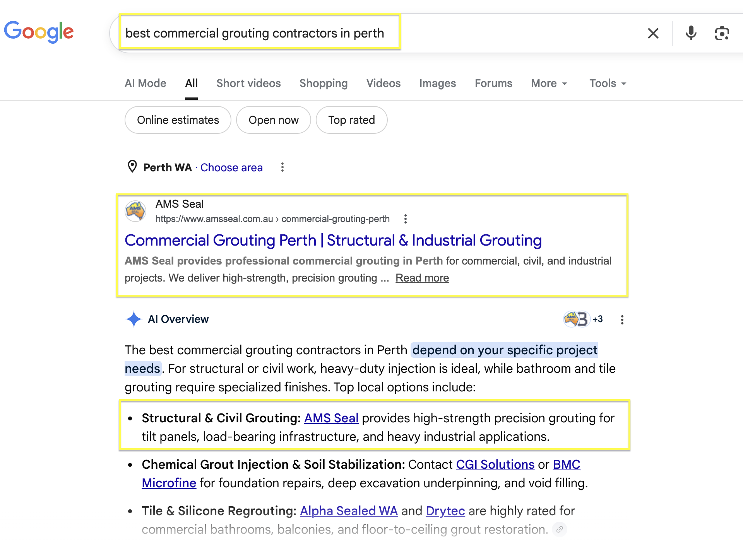
Task: Click the 'Structural & Civil Grouting:' heading
Action: pos(221,418)
